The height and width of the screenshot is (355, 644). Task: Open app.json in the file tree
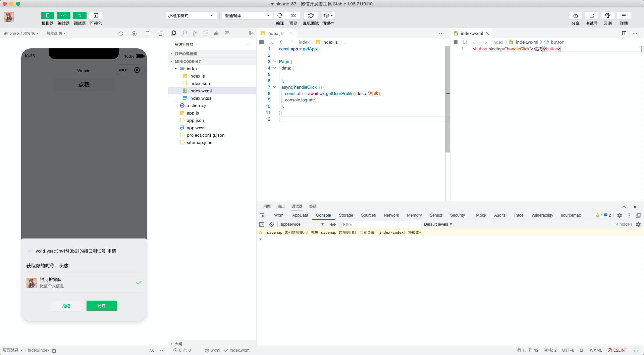tap(212, 120)
